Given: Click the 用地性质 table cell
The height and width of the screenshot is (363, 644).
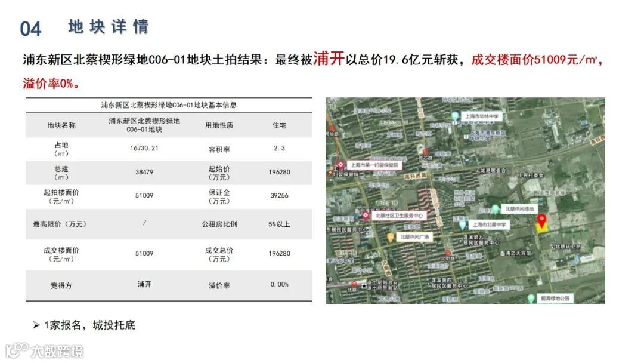Looking at the screenshot, I should coord(219,125).
